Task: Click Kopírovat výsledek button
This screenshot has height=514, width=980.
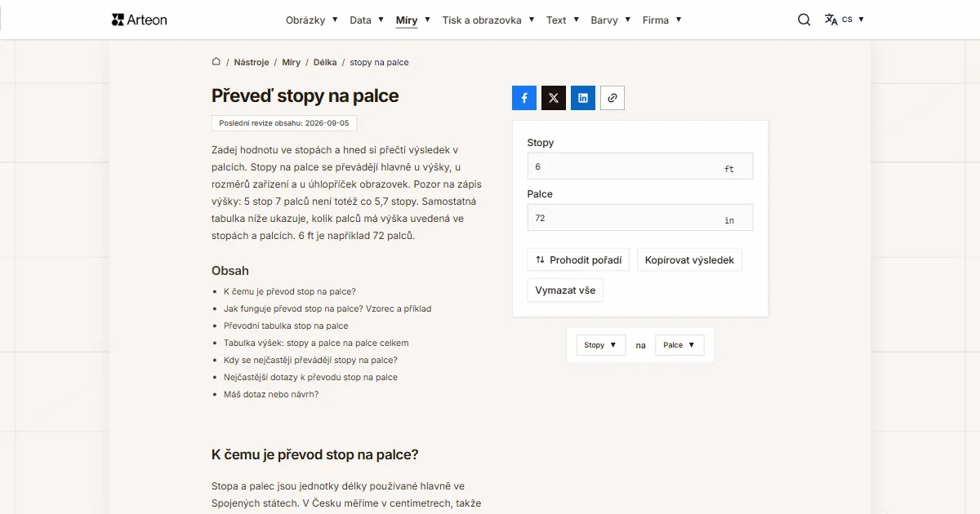Action: click(x=689, y=260)
